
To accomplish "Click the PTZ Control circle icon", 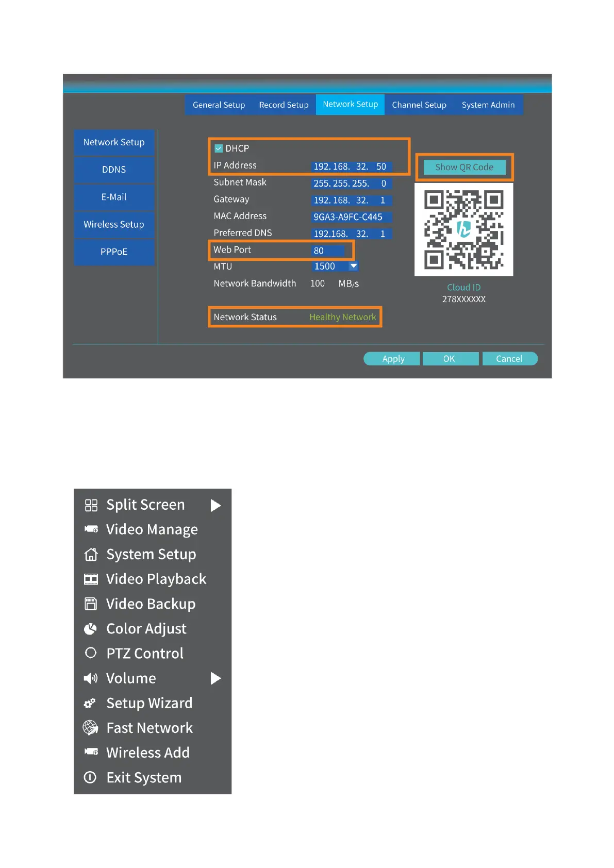I will (91, 653).
